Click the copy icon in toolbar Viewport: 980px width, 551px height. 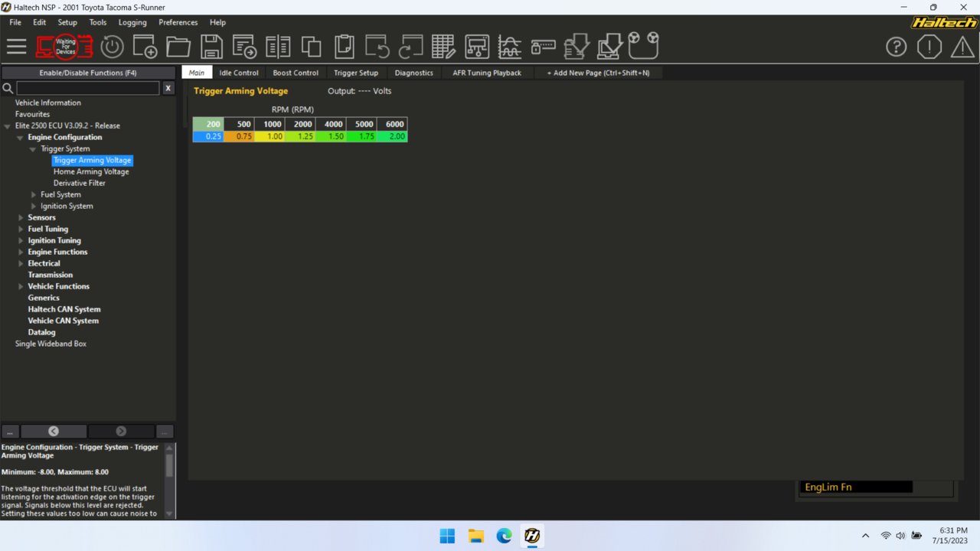tap(311, 47)
